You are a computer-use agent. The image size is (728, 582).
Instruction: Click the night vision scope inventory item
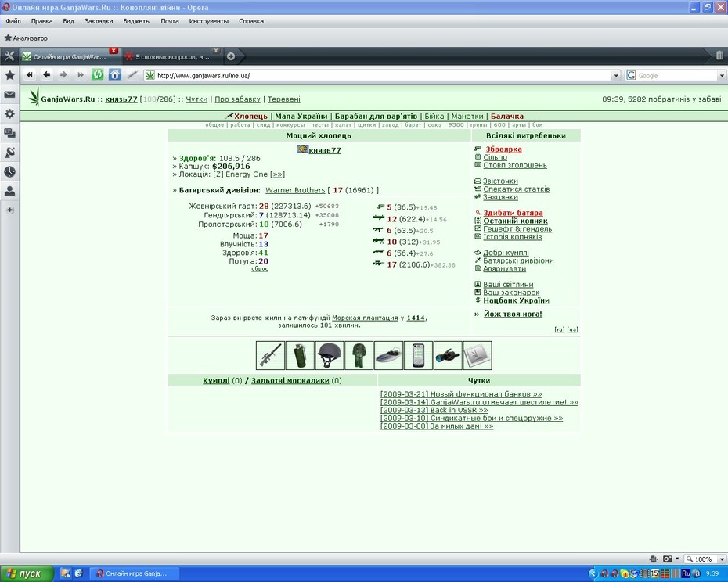pos(448,355)
